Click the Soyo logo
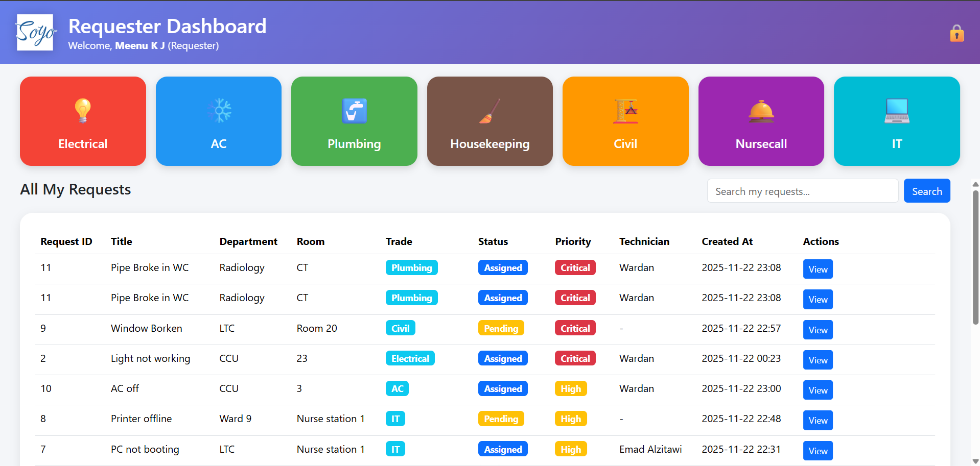This screenshot has height=466, width=980. click(35, 32)
